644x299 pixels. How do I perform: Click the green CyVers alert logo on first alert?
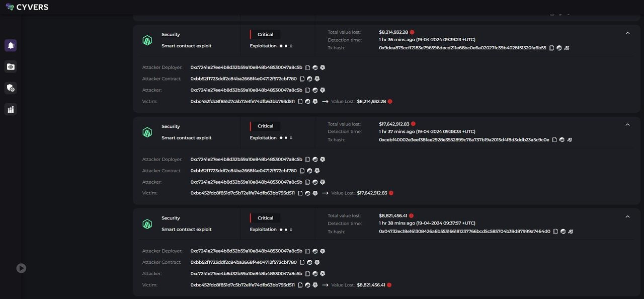(x=147, y=40)
